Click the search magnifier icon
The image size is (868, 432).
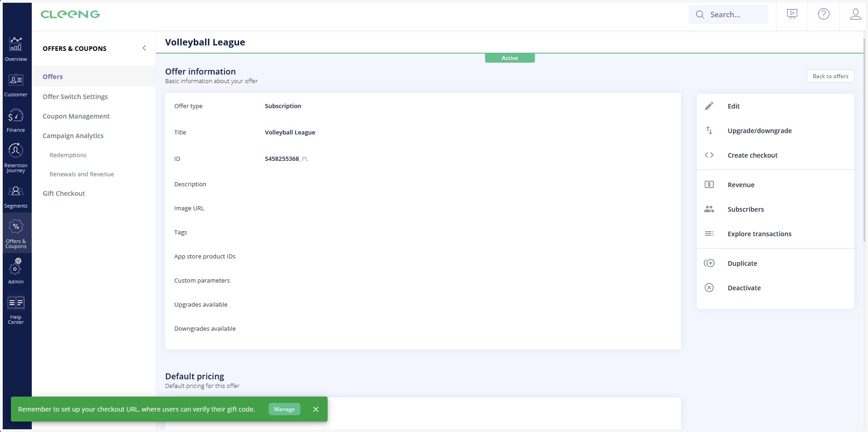[700, 15]
